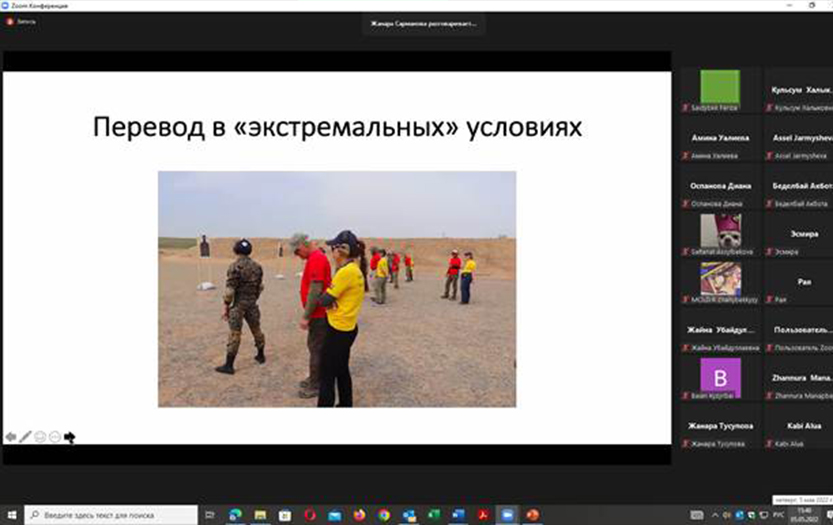Open Task View on the taskbar

tap(211, 515)
